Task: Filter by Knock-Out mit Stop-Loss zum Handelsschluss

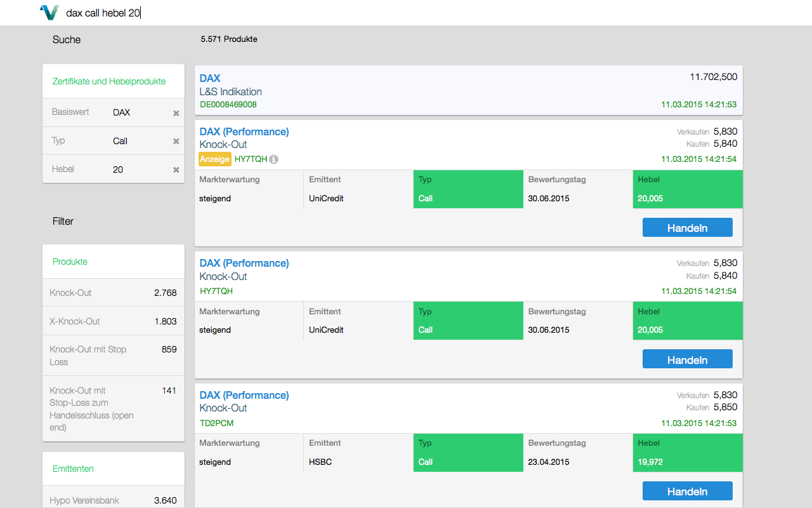Action: (114, 409)
